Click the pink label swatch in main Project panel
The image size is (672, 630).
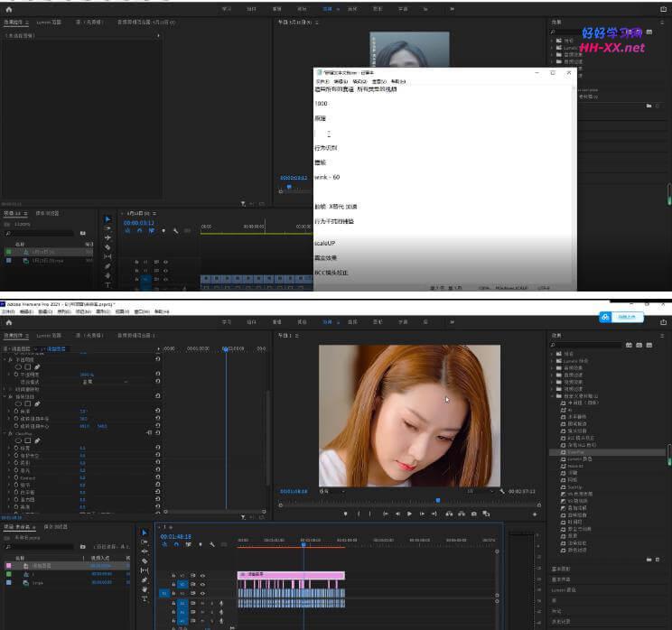8,566
